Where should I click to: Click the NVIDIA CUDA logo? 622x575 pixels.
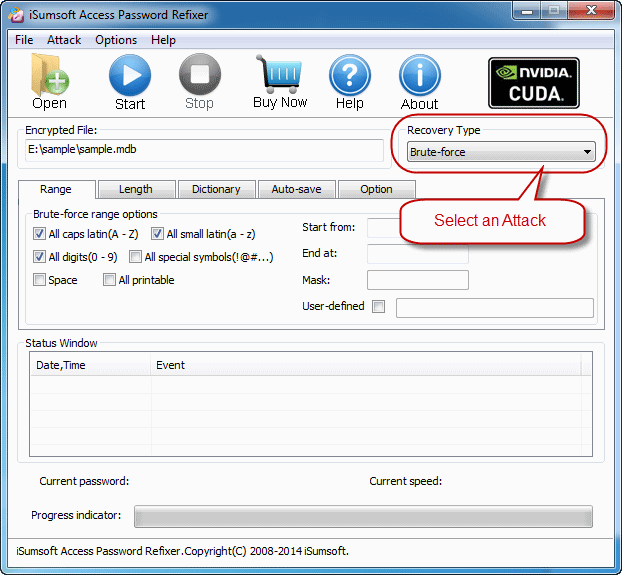click(534, 83)
